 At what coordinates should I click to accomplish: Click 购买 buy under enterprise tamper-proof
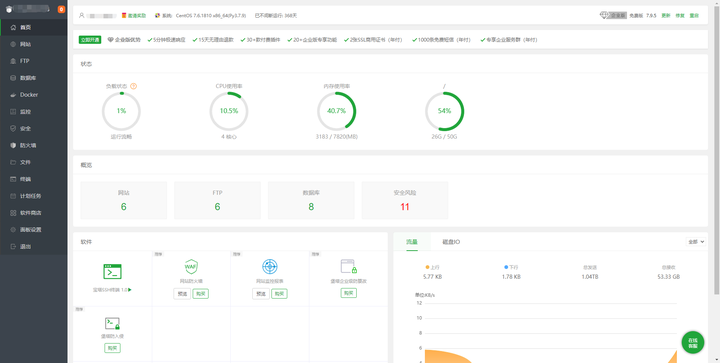coord(349,293)
